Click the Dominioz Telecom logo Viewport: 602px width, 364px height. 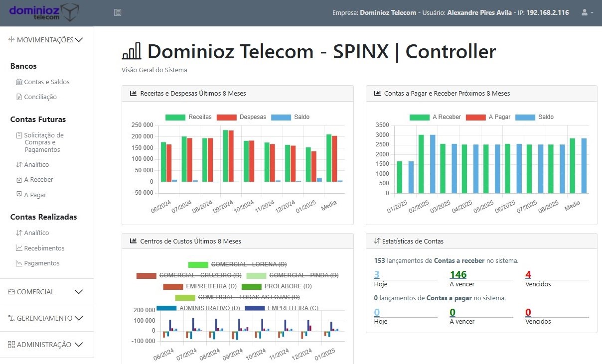click(x=44, y=12)
